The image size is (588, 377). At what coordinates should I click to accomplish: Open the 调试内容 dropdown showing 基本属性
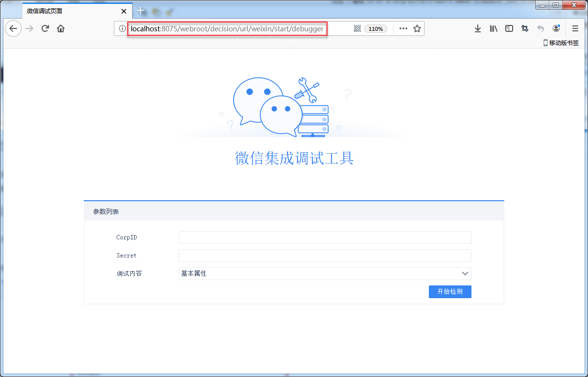coord(325,274)
